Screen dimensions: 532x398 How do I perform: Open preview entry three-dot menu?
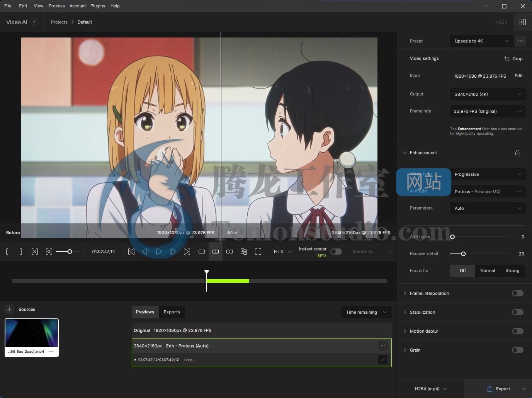pyautogui.click(x=383, y=346)
